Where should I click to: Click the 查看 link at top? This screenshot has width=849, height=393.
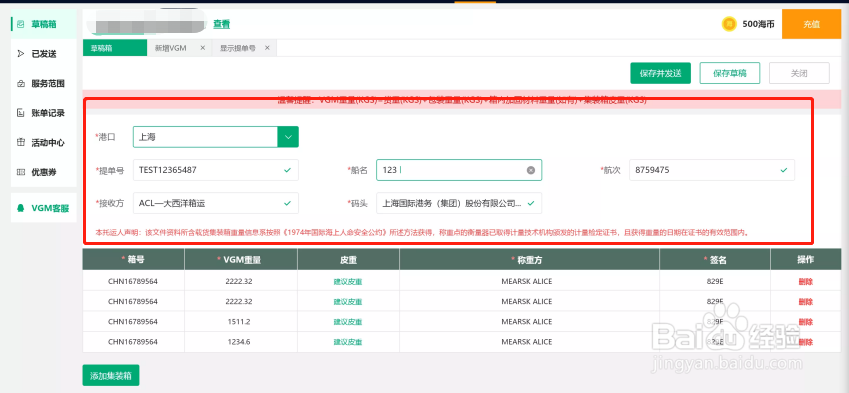(x=221, y=24)
